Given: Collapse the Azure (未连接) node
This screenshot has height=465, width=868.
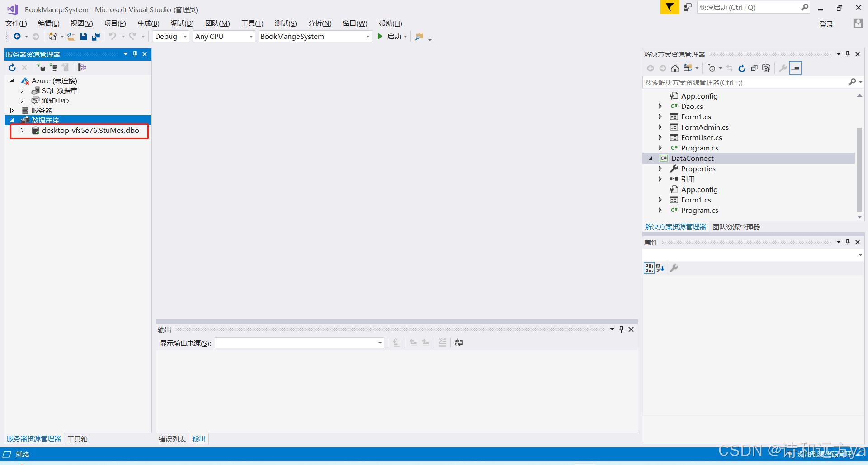Looking at the screenshot, I should (12, 81).
